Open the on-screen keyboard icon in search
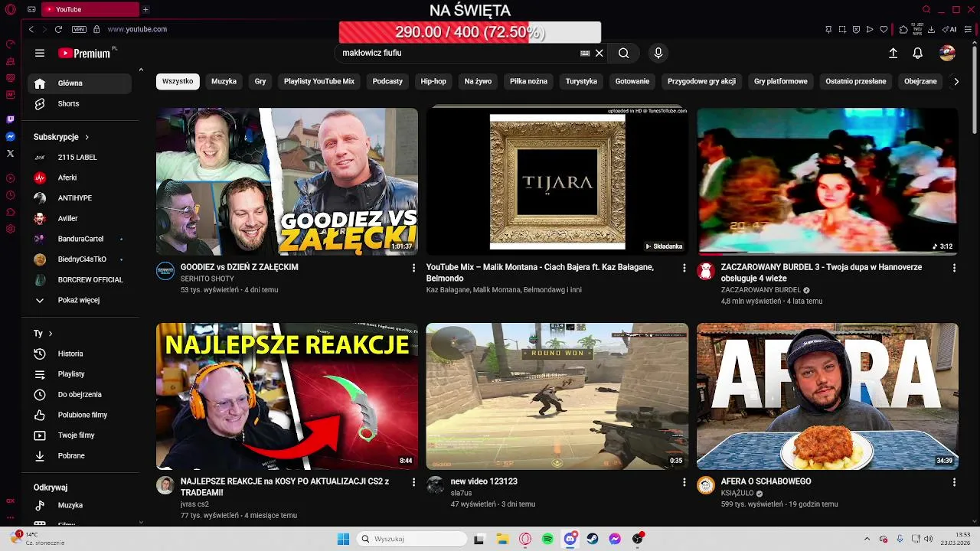The image size is (980, 551). pos(585,54)
